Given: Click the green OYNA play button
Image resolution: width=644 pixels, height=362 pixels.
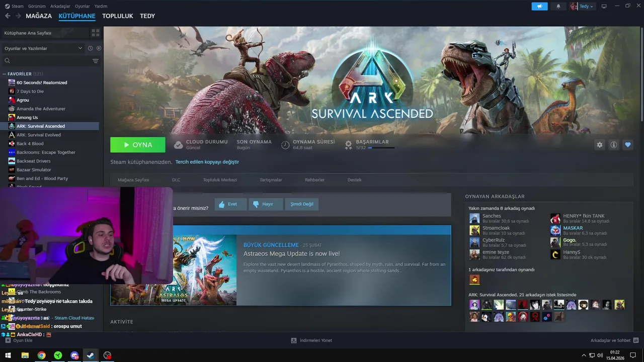Looking at the screenshot, I should [x=138, y=145].
